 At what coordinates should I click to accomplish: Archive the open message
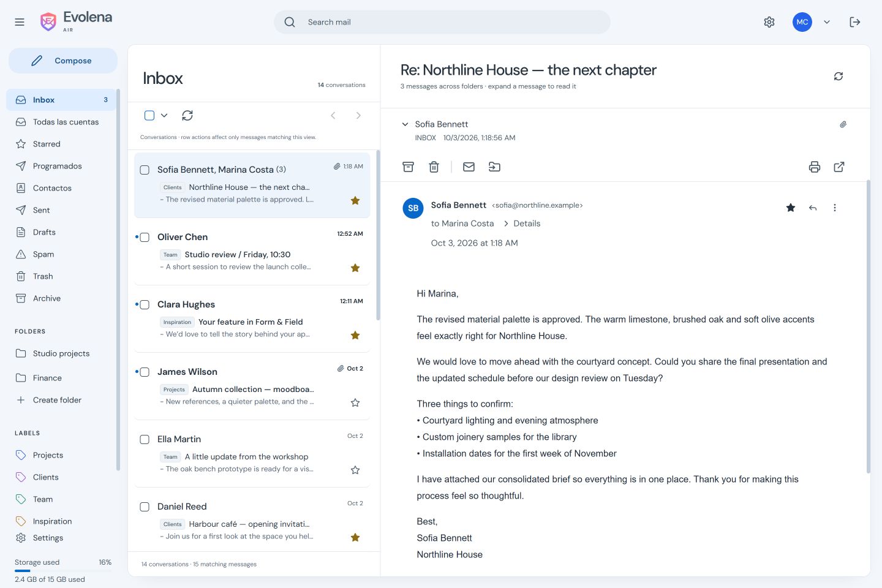click(409, 167)
